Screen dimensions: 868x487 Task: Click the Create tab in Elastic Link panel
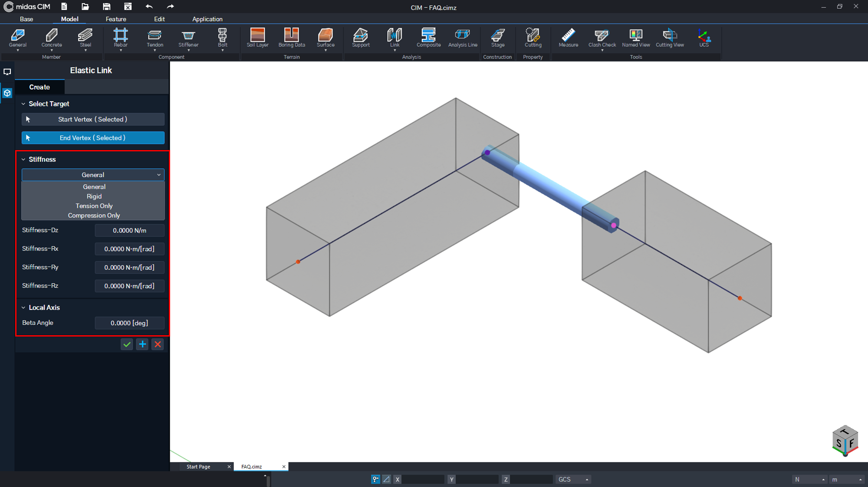[x=39, y=87]
